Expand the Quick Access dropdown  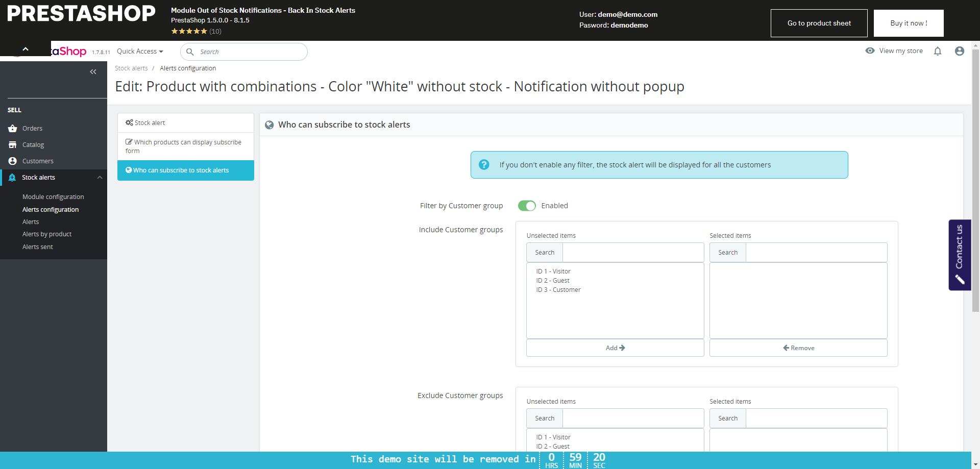[x=140, y=52]
